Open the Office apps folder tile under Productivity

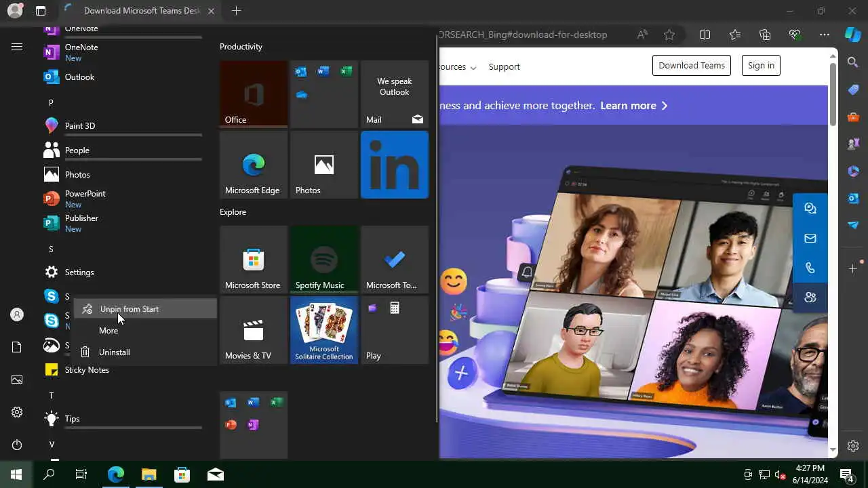point(324,94)
